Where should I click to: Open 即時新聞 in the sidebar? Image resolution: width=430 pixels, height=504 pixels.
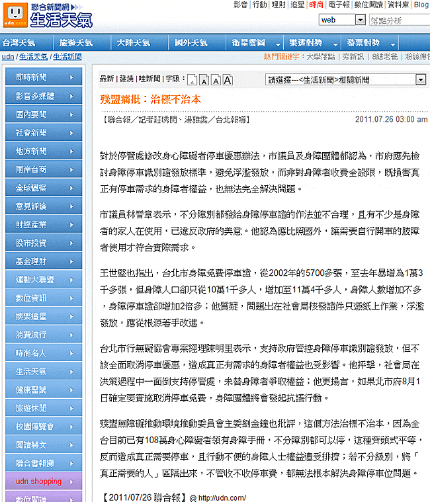point(44,77)
